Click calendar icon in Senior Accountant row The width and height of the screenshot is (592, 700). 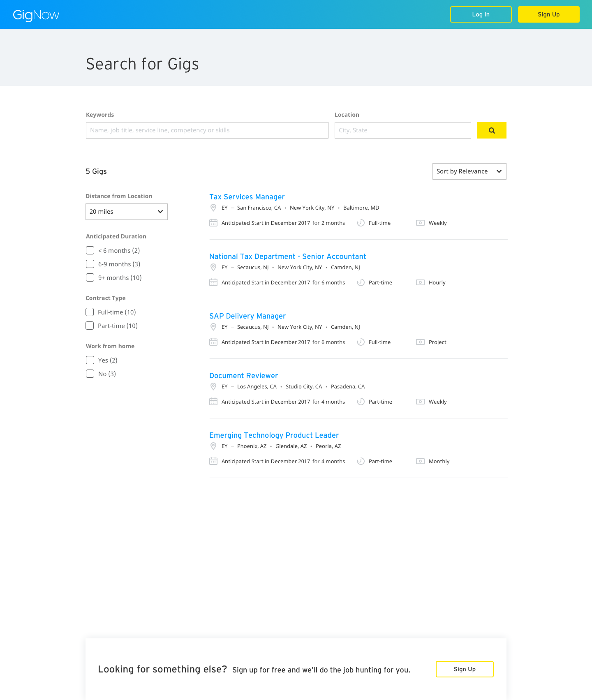coord(213,282)
